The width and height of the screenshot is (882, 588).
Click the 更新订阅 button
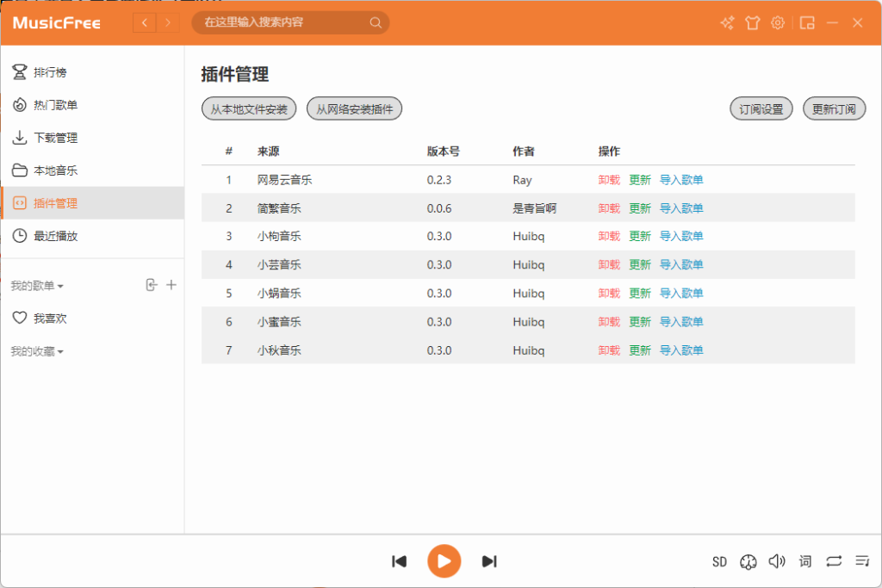coord(834,108)
